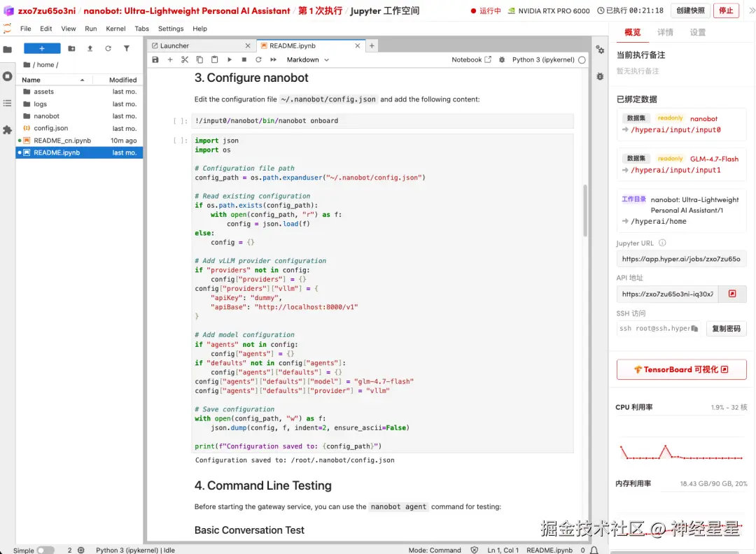Run the selected cell

[230, 59]
